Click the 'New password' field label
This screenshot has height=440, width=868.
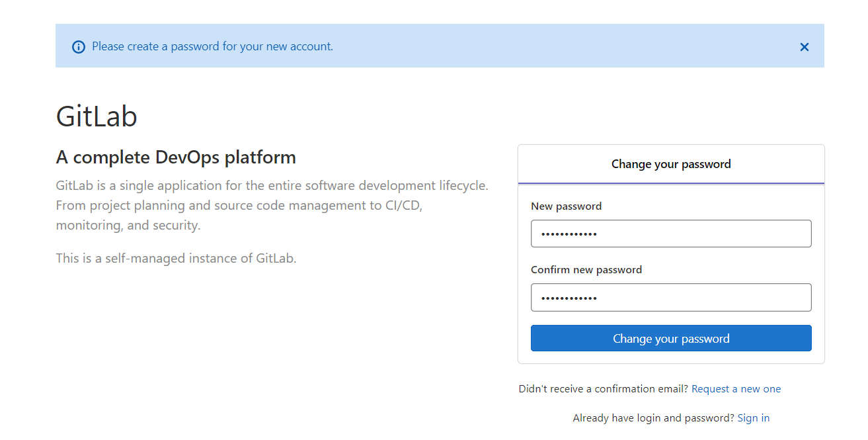coord(566,206)
